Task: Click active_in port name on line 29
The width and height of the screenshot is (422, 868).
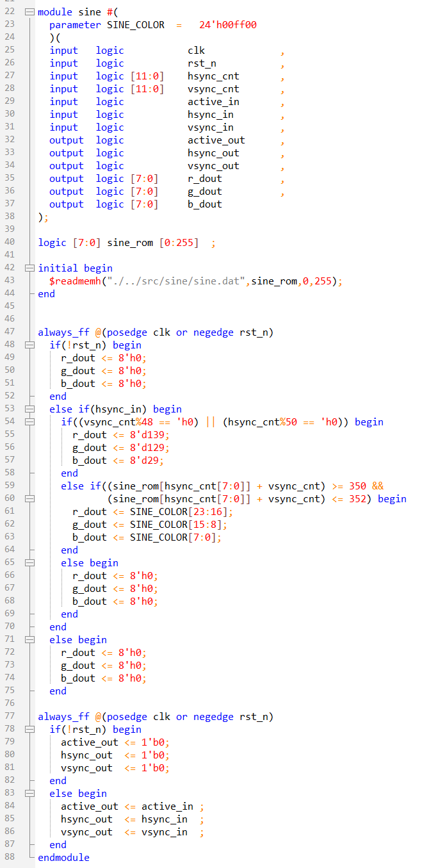Action: coord(214,102)
